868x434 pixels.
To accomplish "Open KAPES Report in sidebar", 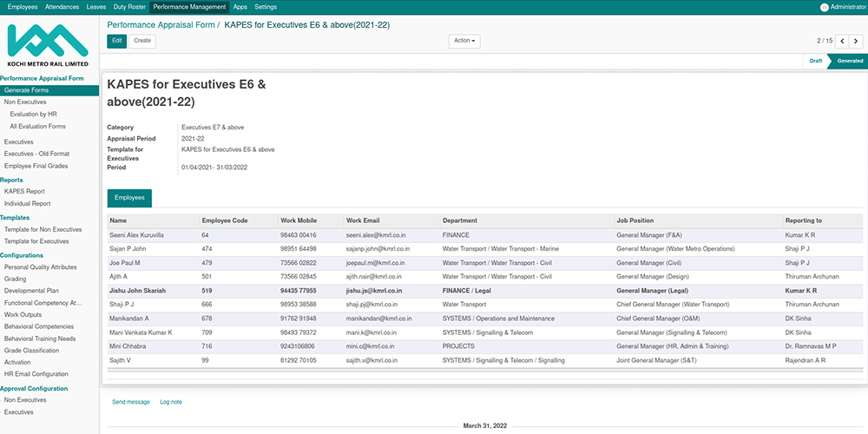I will pos(24,191).
